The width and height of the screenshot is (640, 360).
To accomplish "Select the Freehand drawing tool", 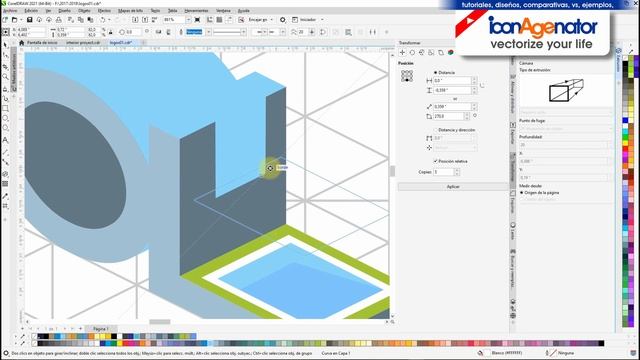I will (5, 89).
